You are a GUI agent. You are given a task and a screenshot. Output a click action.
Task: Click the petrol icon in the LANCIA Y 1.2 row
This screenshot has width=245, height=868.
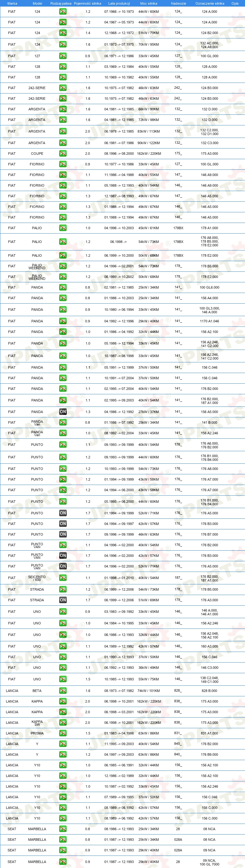coord(63,754)
